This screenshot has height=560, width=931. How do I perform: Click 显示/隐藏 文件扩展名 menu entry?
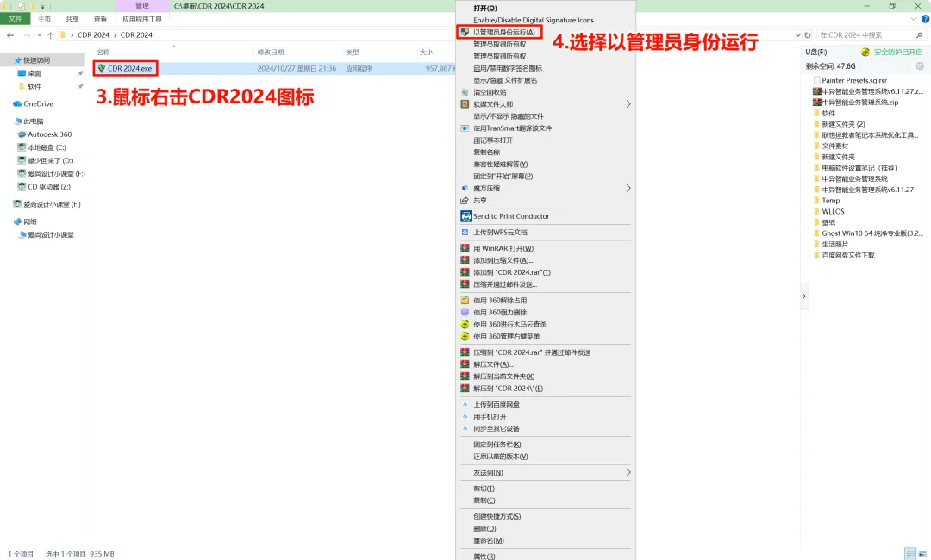[x=505, y=80]
